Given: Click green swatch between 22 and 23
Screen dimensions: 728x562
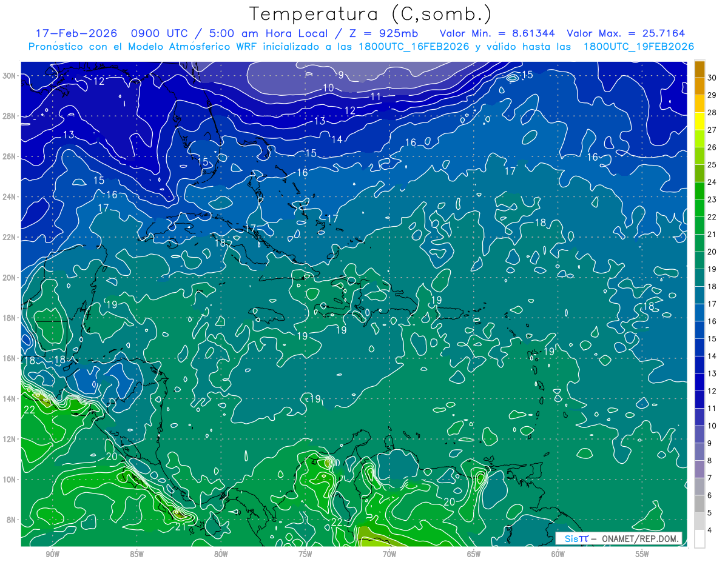Looking at the screenshot, I should pyautogui.click(x=699, y=208).
